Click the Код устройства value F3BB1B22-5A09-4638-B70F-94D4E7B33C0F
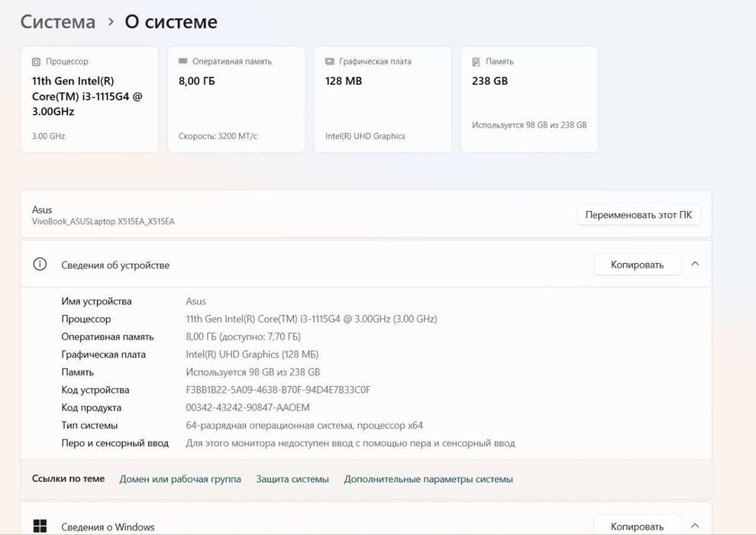 point(278,390)
